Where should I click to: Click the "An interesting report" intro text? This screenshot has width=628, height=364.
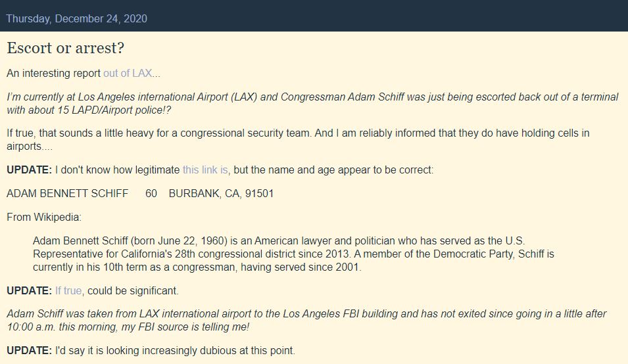(x=54, y=73)
